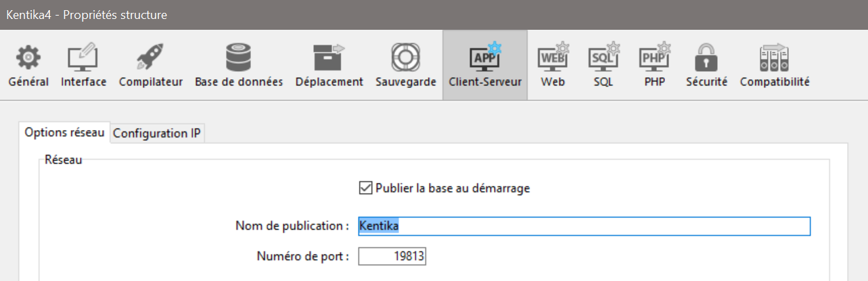Open the SQL settings icon
Image resolution: width=868 pixels, height=281 pixels.
[603, 57]
